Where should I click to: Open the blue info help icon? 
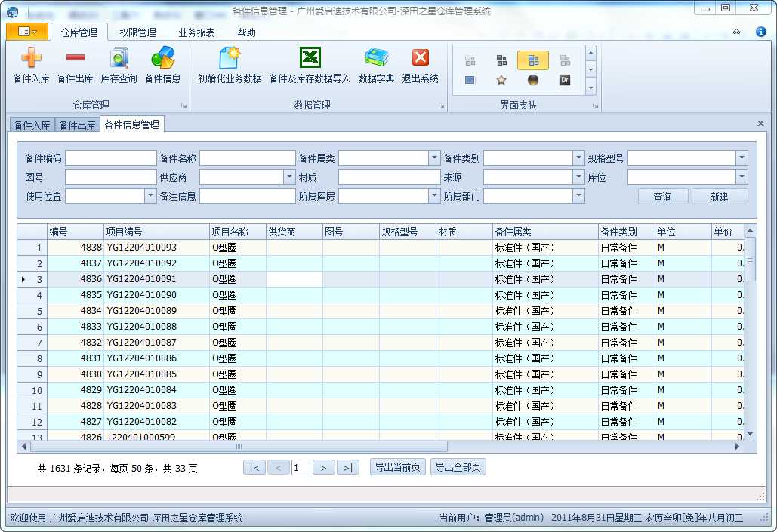[x=760, y=32]
